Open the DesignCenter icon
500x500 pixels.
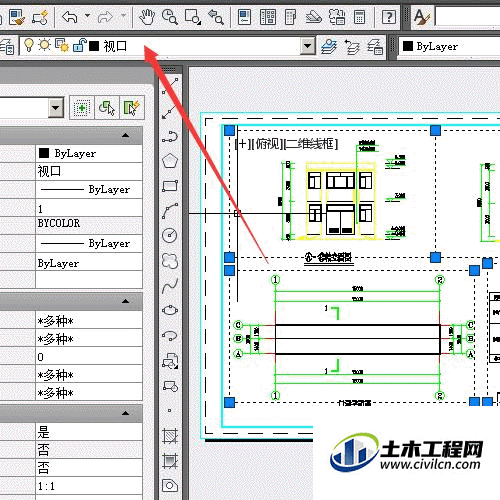tap(267, 17)
